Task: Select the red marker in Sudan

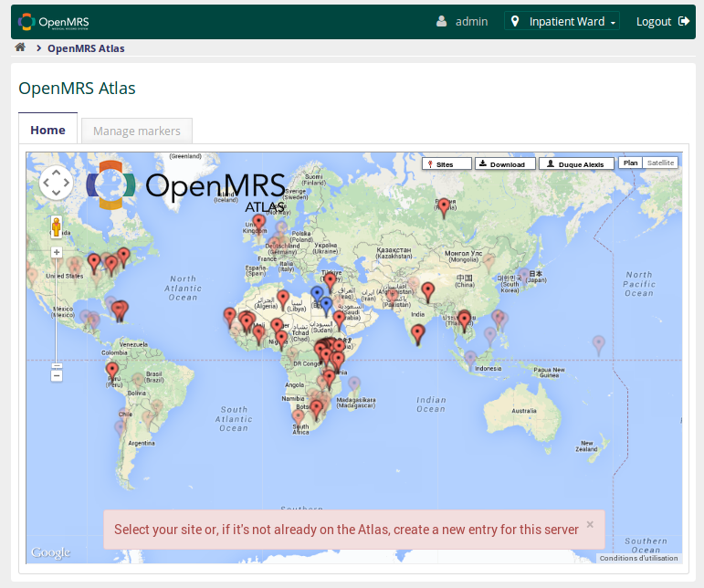Action: [x=339, y=320]
